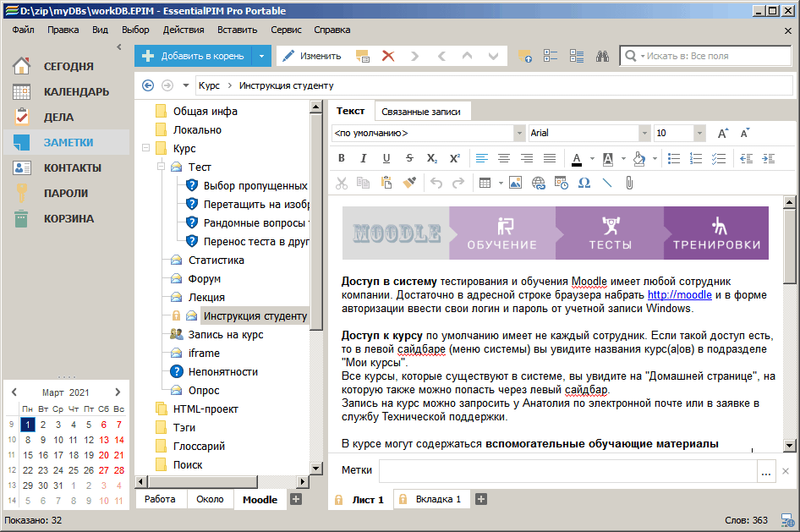
Task: Insert date and time
Action: coord(562,183)
